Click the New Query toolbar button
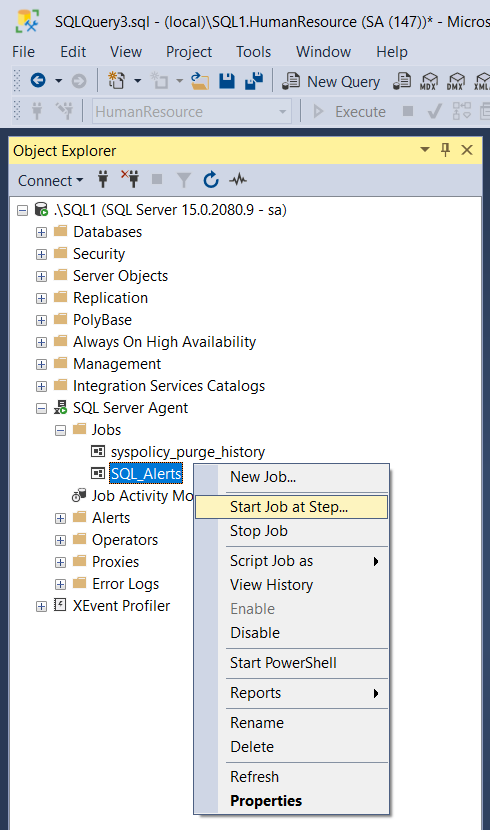Image resolution: width=490 pixels, height=830 pixels. tap(331, 82)
